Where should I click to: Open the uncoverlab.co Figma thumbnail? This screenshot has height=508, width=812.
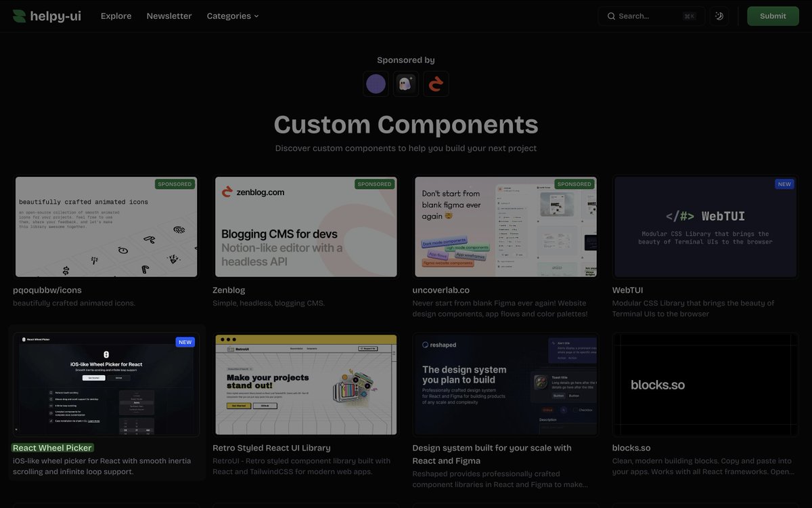[x=505, y=227]
